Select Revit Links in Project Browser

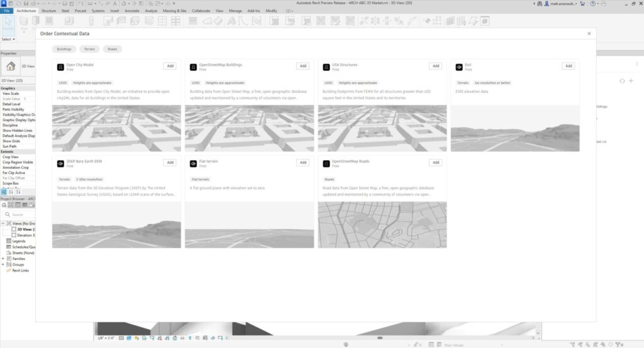[x=21, y=271]
